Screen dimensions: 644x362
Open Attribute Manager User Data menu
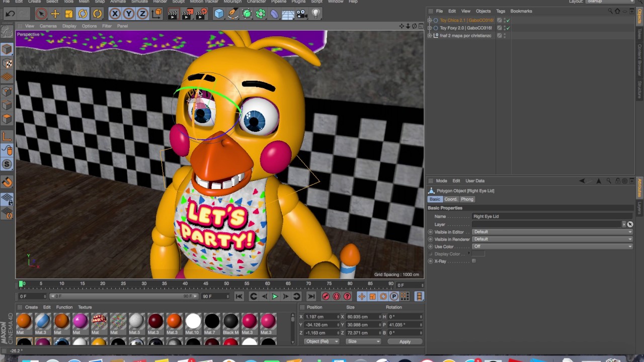(x=475, y=181)
